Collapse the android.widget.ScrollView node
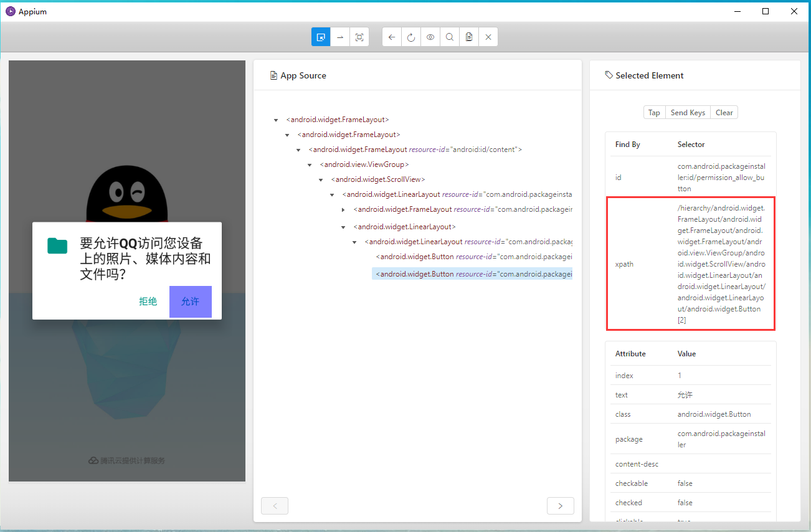811x532 pixels. point(321,180)
